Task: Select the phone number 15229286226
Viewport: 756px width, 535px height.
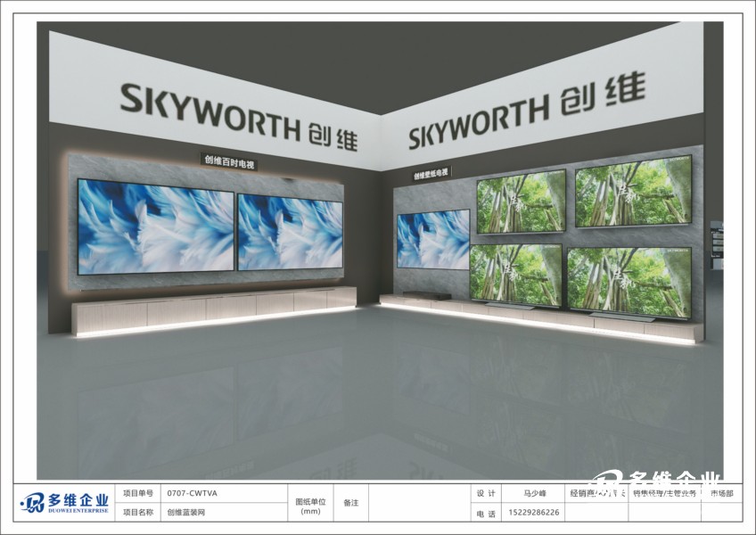Action: (534, 513)
